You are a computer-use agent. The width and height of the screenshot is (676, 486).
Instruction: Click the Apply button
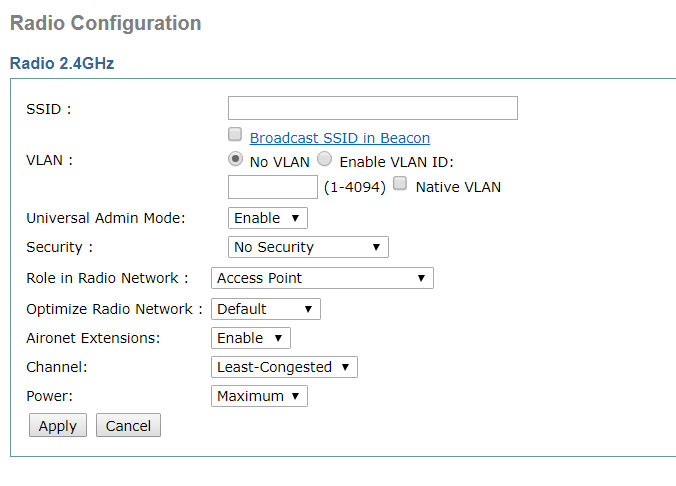point(58,425)
